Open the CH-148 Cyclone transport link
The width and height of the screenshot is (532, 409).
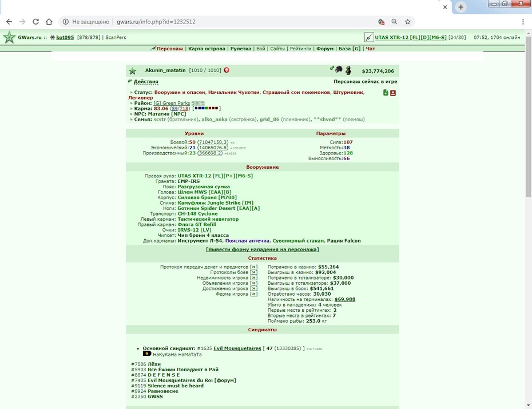197,214
